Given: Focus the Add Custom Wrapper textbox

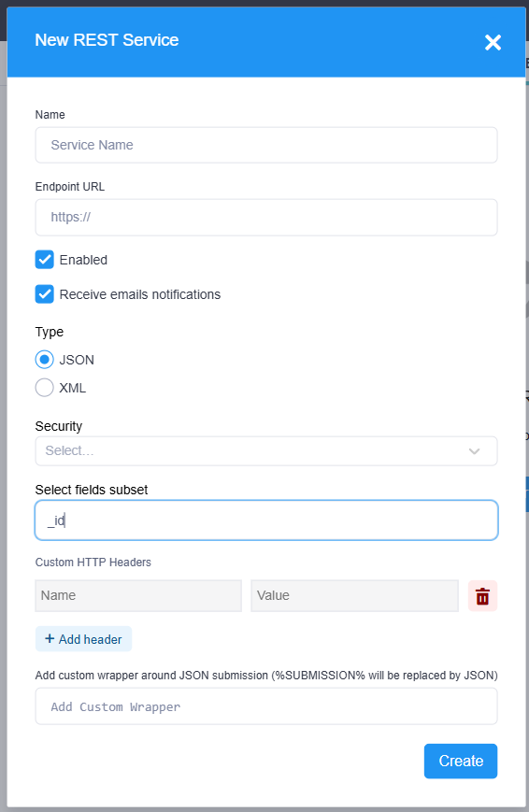Looking at the screenshot, I should pos(266,706).
